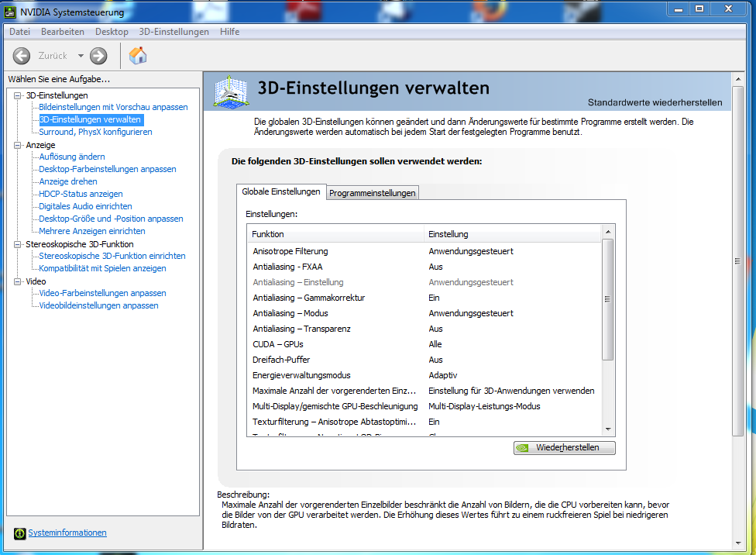
Task: Click the settings list scroll-up arrow
Action: pos(608,232)
